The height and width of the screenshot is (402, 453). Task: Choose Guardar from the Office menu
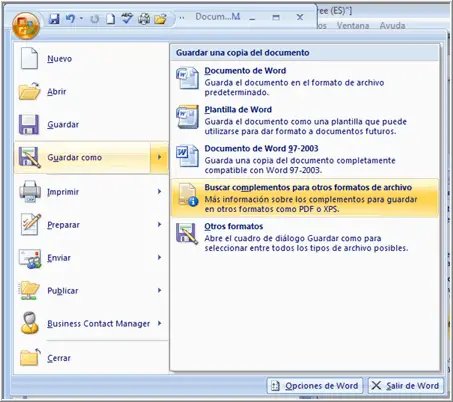pos(63,124)
